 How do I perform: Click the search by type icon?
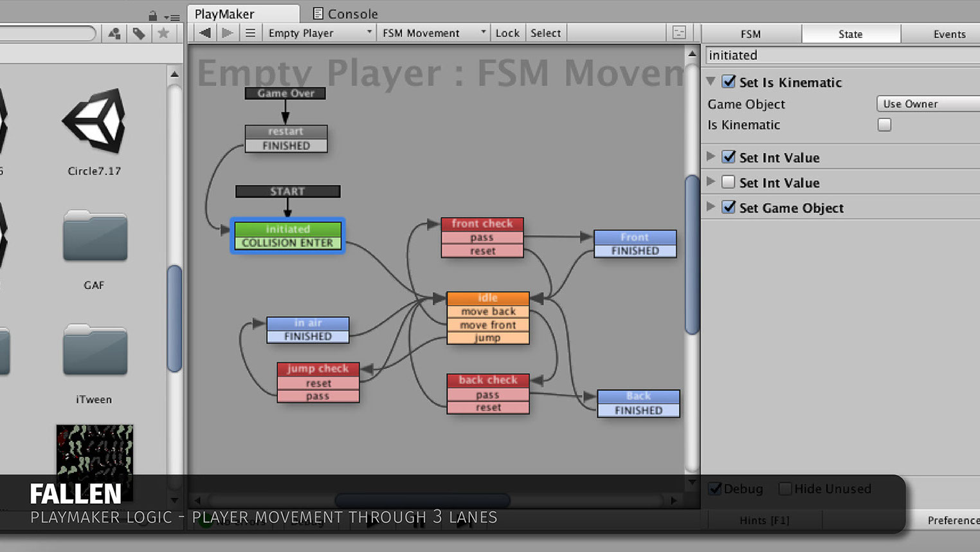tap(114, 33)
